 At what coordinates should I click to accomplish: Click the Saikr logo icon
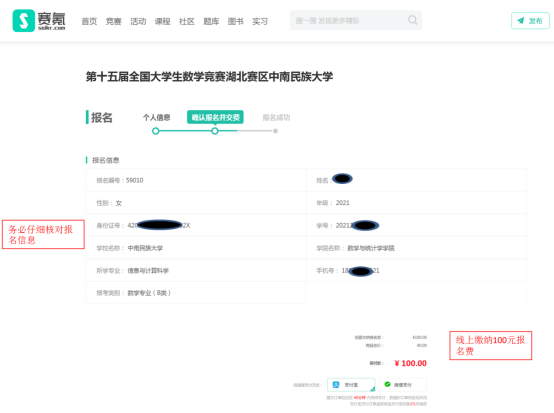(24, 21)
